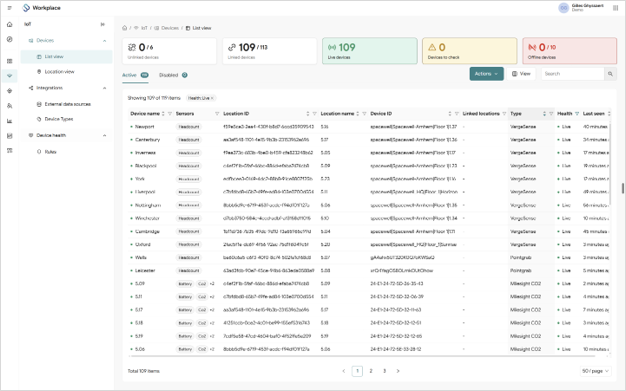Sort by the Type column
Screen dimensions: 626x391
544,114
